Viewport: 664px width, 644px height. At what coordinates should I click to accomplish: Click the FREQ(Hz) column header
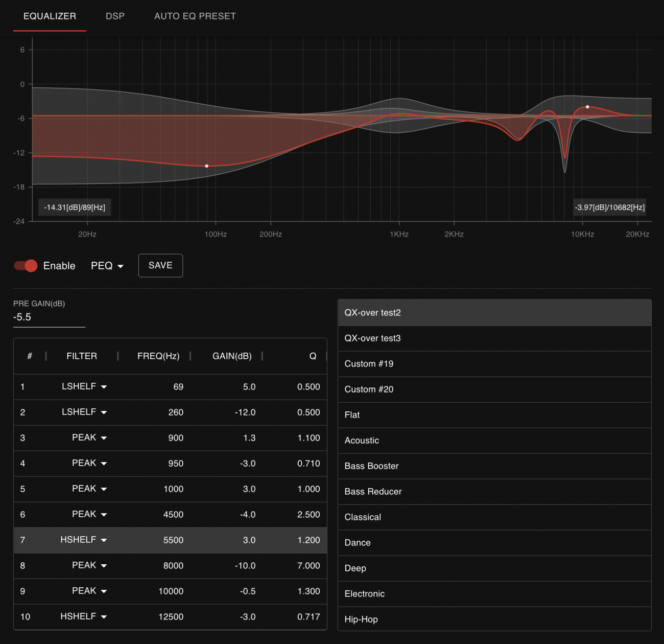(158, 356)
